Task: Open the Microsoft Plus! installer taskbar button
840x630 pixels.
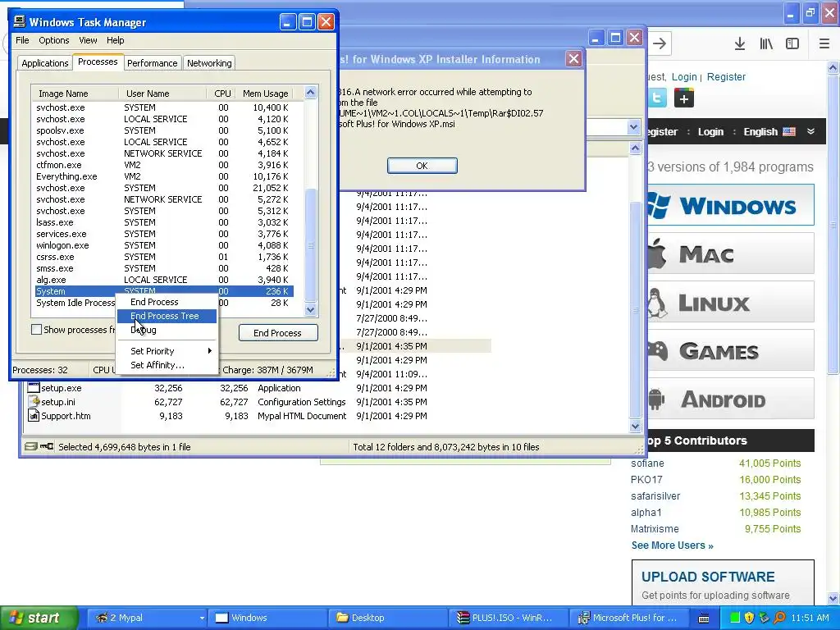Action: point(629,618)
